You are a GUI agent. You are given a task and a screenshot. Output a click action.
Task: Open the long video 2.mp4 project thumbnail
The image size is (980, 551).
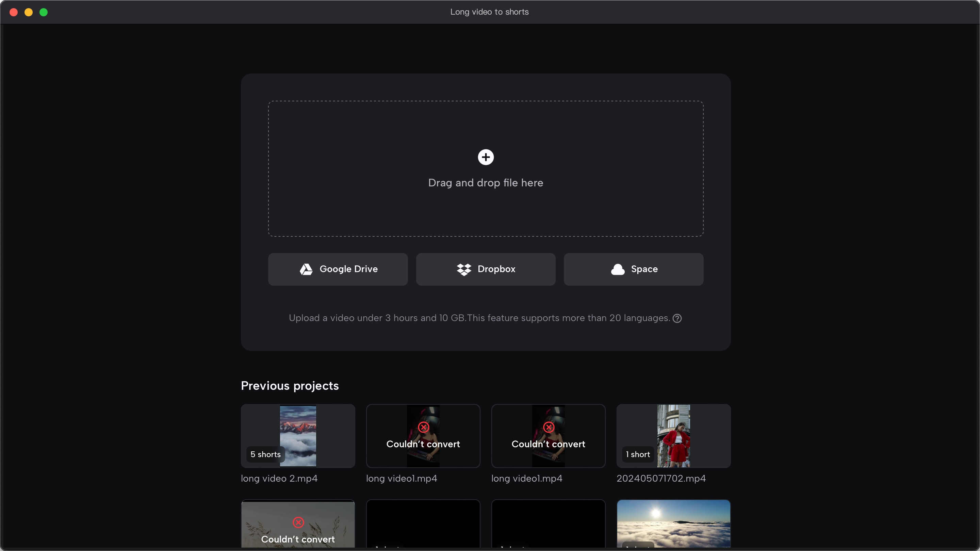(x=297, y=435)
